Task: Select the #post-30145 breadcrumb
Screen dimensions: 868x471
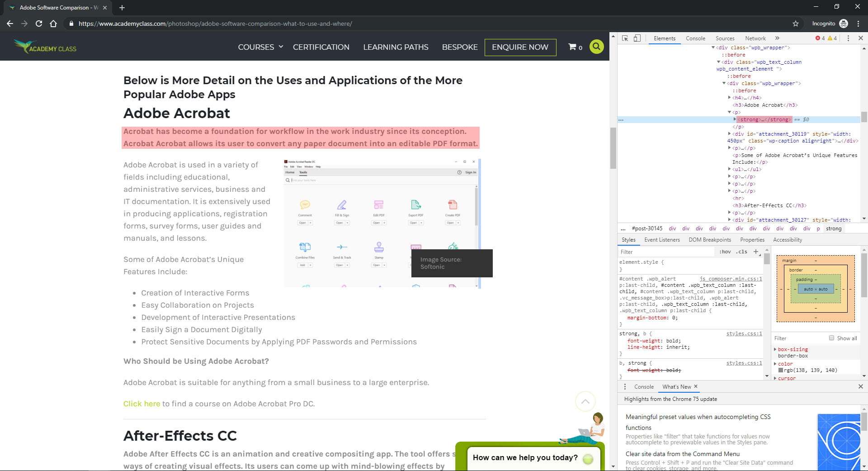Action: pyautogui.click(x=647, y=228)
